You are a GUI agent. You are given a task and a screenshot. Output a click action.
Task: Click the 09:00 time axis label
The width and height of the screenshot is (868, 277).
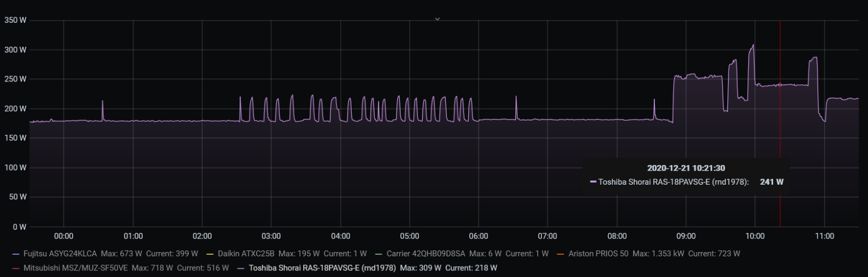[686, 236]
